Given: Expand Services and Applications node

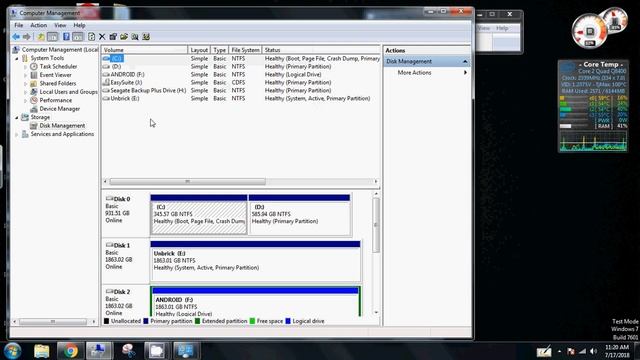Looking at the screenshot, I should [x=17, y=134].
